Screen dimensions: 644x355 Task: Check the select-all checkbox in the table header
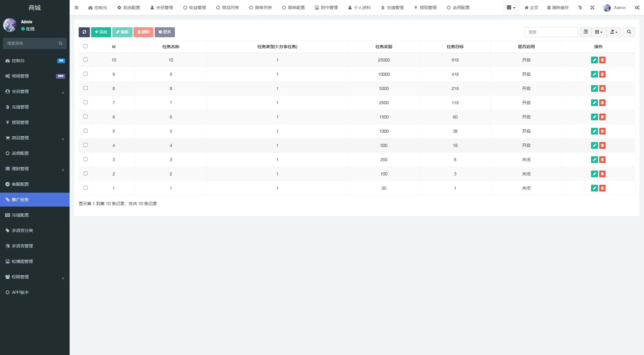(85, 46)
